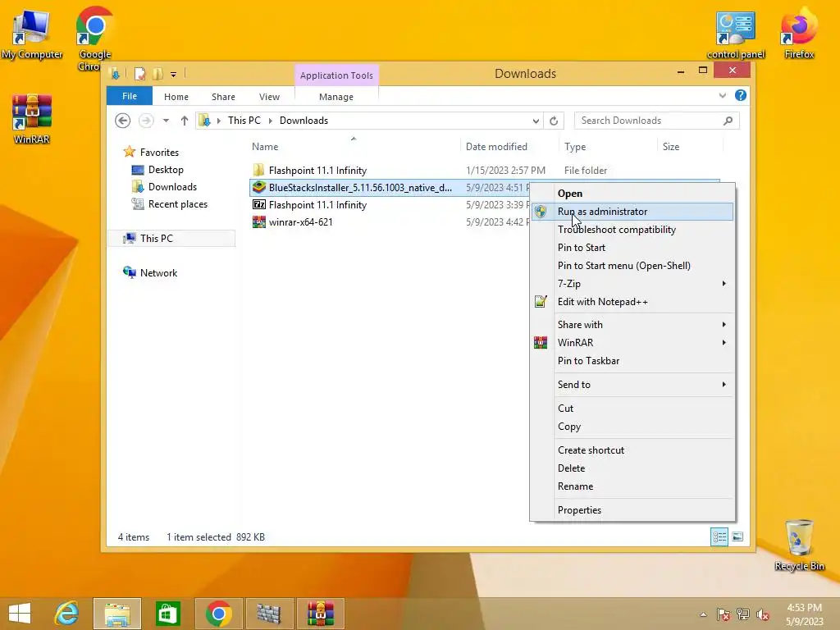Viewport: 840px width, 630px height.
Task: Select Recent places in sidebar
Action: point(178,204)
